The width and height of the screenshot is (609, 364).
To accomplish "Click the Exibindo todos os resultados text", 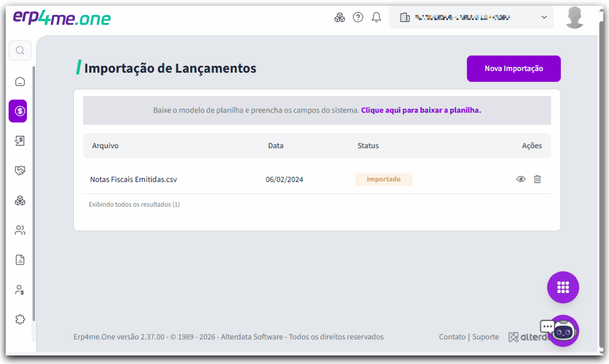I will click(134, 204).
